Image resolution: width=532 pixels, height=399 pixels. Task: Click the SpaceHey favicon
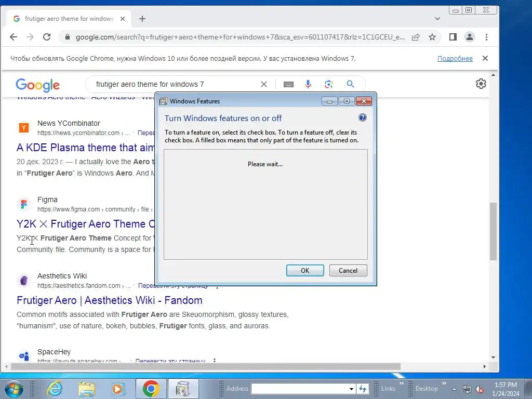24,356
